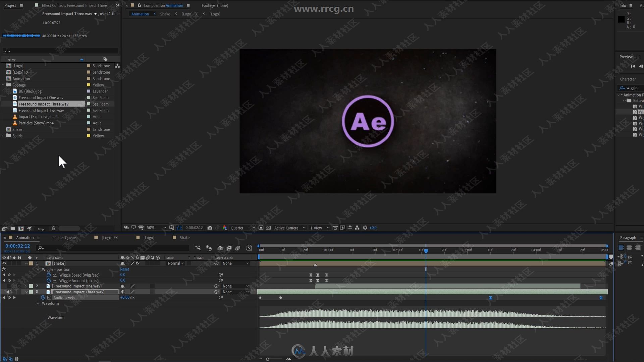Open the show channel RGB color icon
Image resolution: width=644 pixels, height=362 pixels.
225,228
